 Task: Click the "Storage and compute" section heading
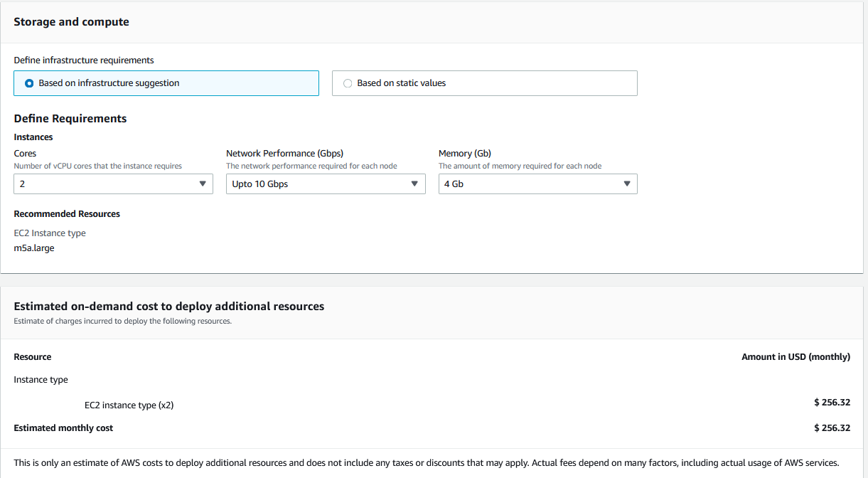(71, 22)
